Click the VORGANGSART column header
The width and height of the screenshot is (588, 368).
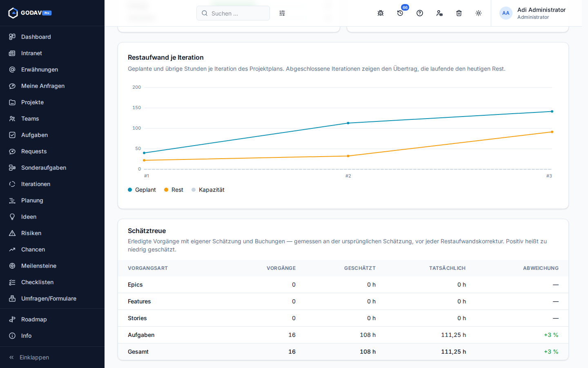pos(148,268)
